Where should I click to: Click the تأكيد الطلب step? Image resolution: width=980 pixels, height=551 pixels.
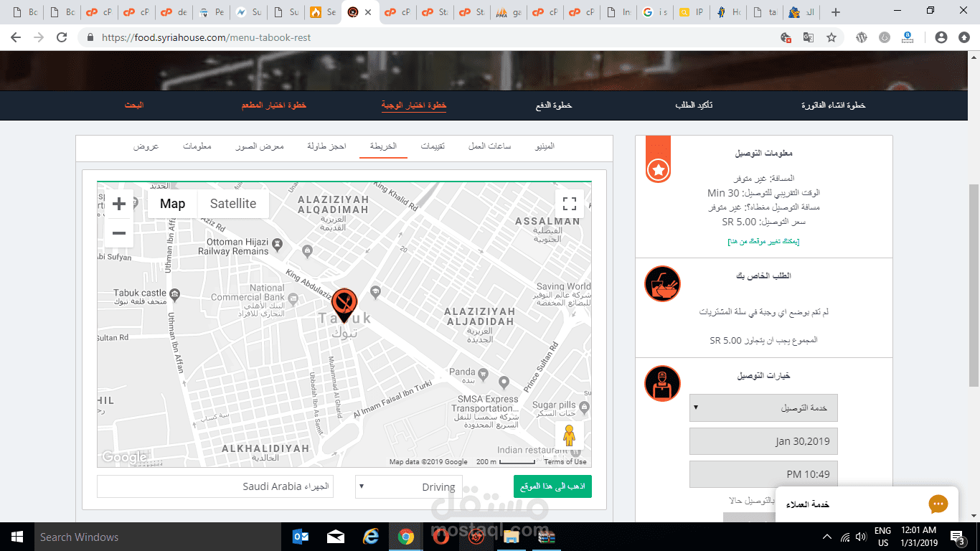point(694,105)
